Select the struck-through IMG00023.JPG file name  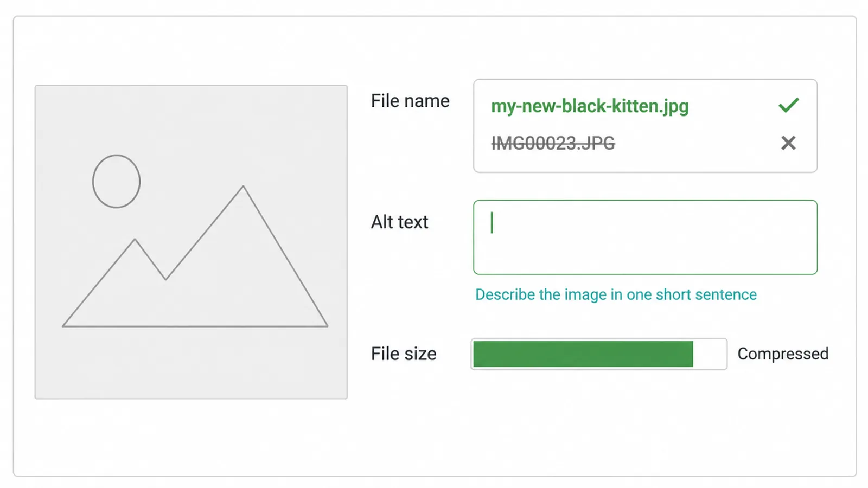point(553,143)
